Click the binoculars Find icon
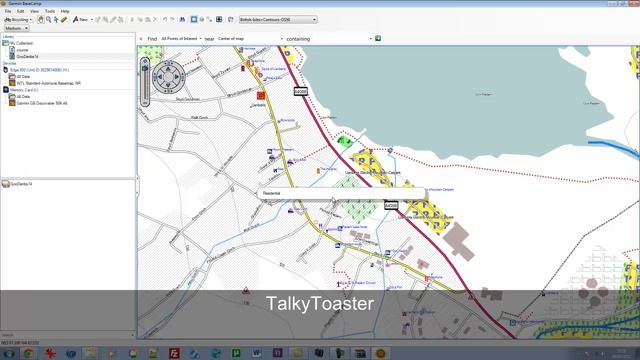 point(182,20)
